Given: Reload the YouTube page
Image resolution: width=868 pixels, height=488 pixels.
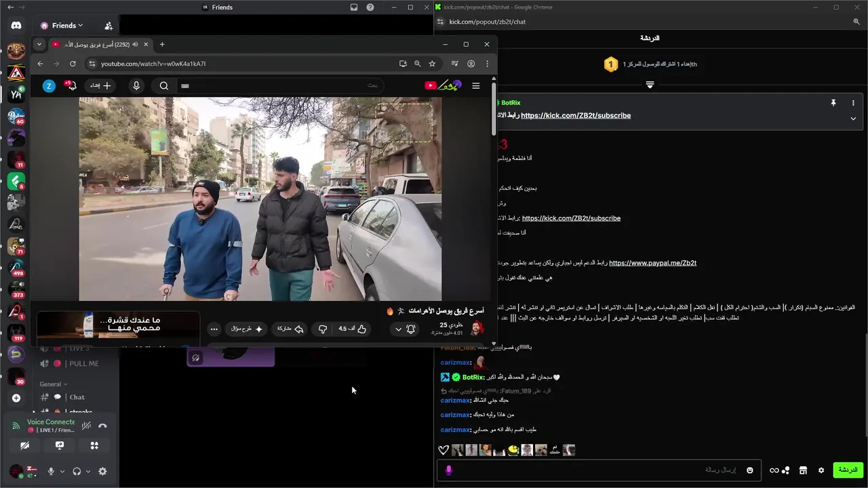Looking at the screenshot, I should click(x=73, y=64).
